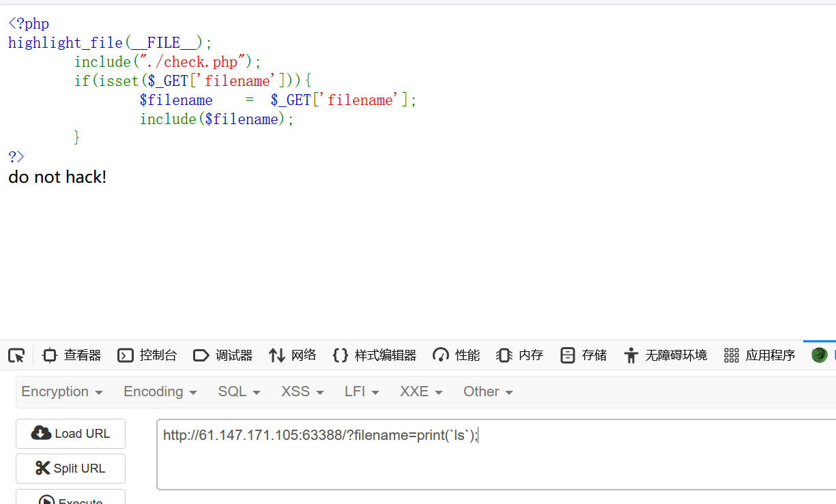836x504 pixels.
Task: Click the if(isset($_GET['filename'])) line
Action: tap(193, 81)
